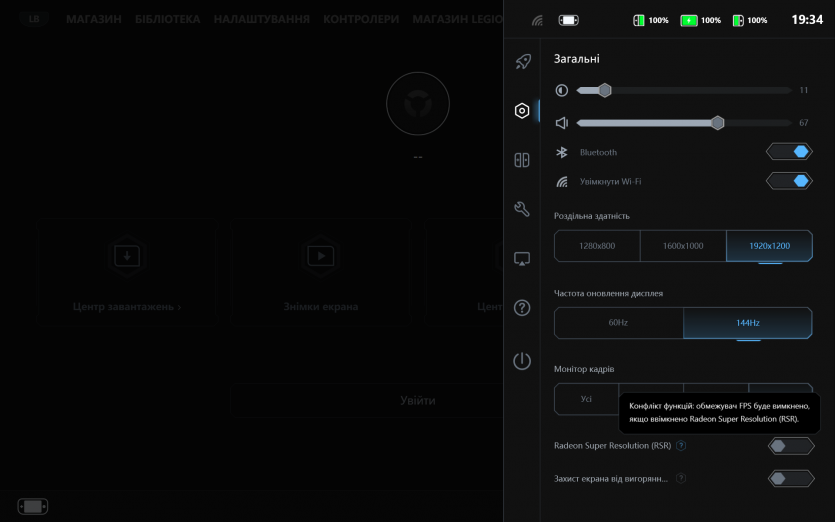This screenshot has width=835, height=522.
Task: Open the help question mark sidebar icon
Action: click(522, 308)
